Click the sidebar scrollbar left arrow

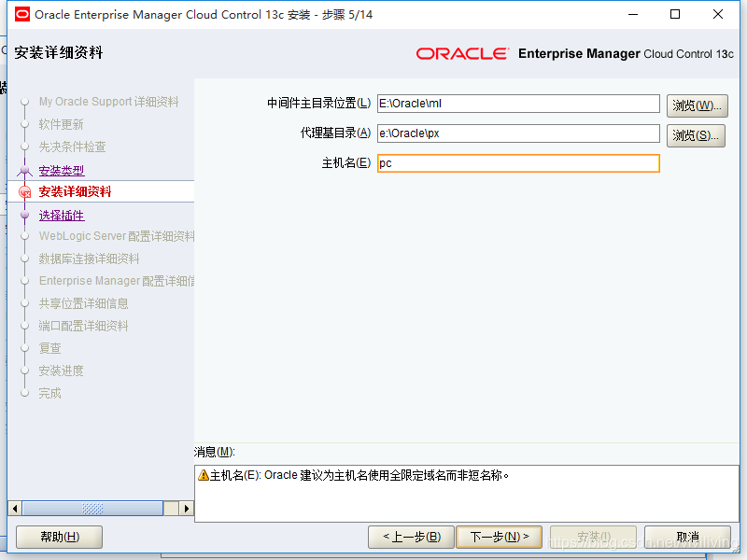(x=15, y=509)
